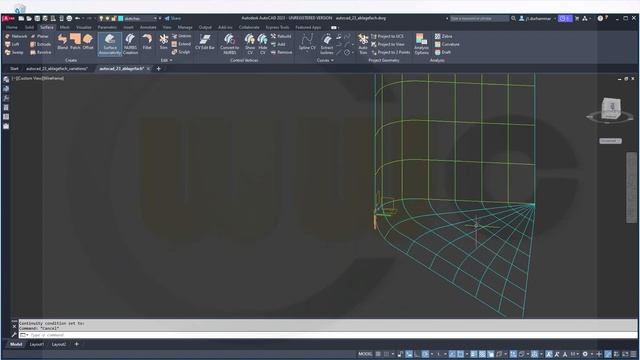The image size is (640, 360).
Task: Switch to the Model tab
Action: coord(16,344)
